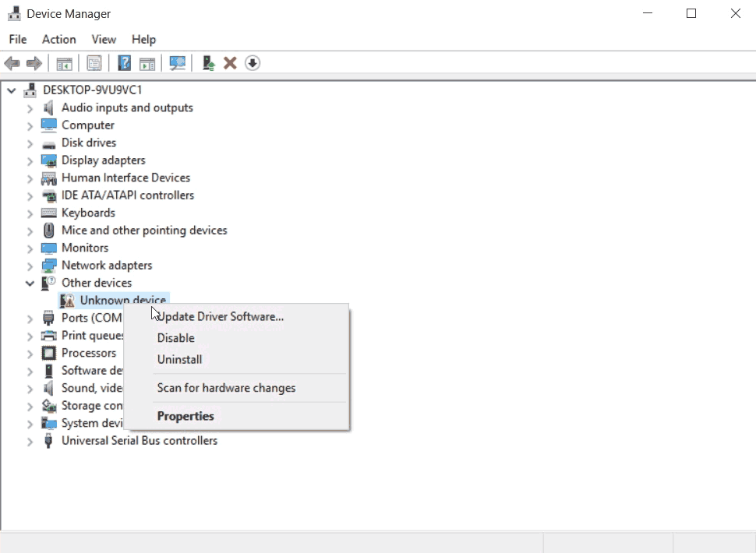Expand the Computer category
Viewport: 756px width, 553px height.
coord(30,126)
